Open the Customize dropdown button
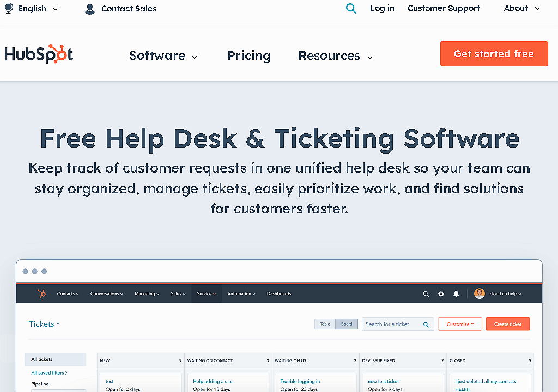The image size is (558, 392). coord(460,324)
